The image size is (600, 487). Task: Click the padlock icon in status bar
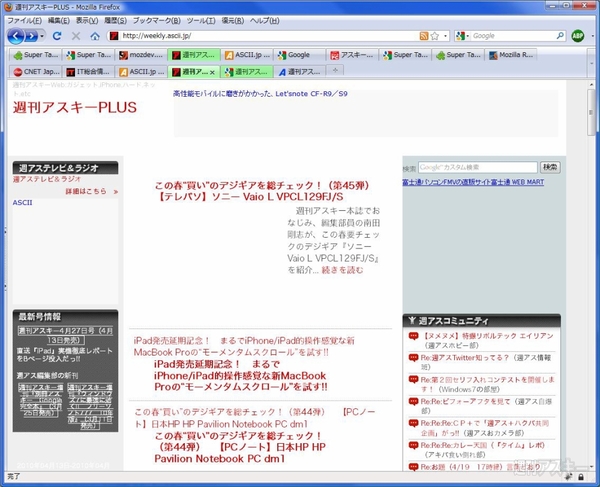581,477
